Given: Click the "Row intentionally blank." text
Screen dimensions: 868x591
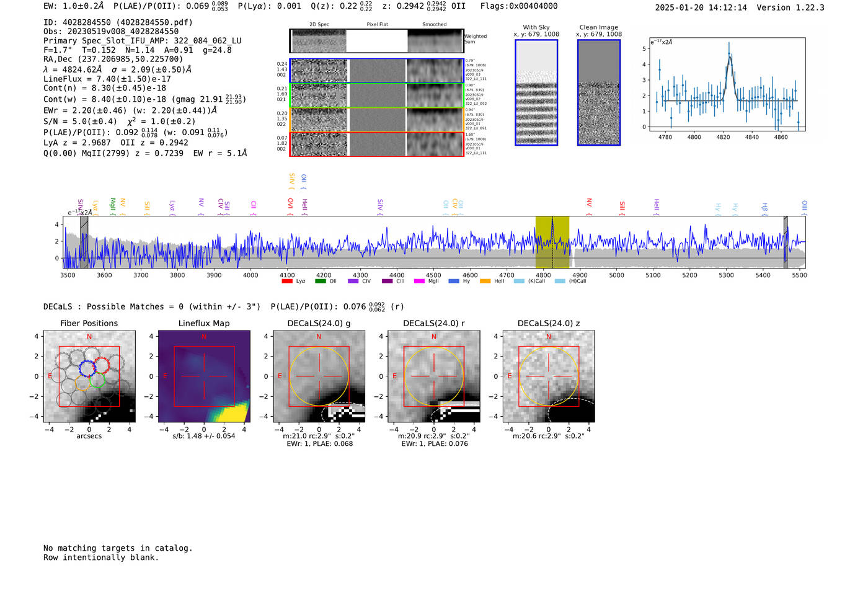Looking at the screenshot, I should pyautogui.click(x=101, y=558).
